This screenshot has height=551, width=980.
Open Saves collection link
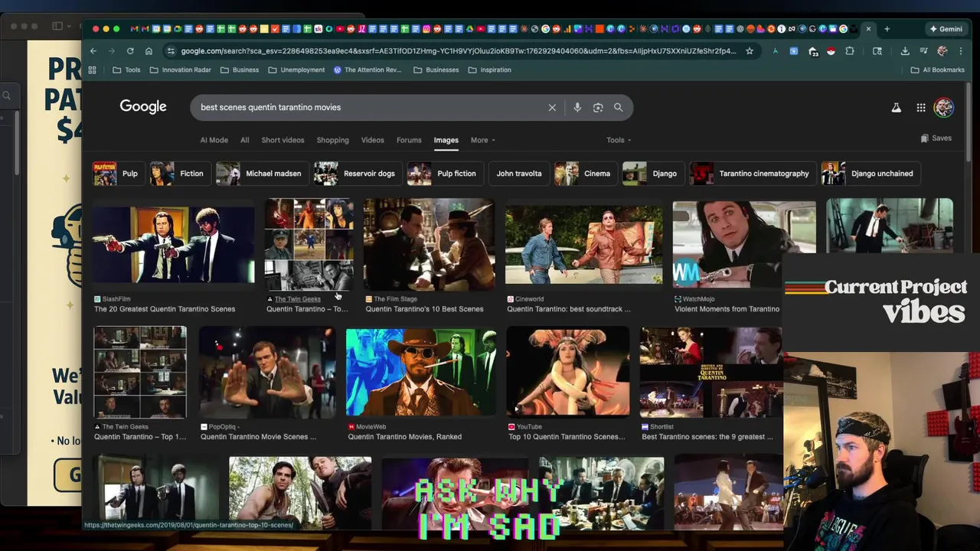coord(936,139)
